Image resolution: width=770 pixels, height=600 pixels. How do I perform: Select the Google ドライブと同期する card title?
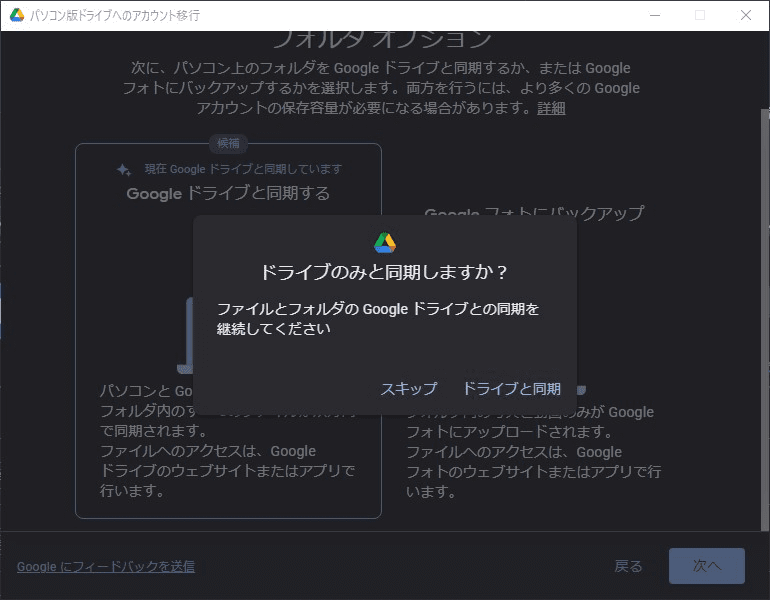point(228,193)
